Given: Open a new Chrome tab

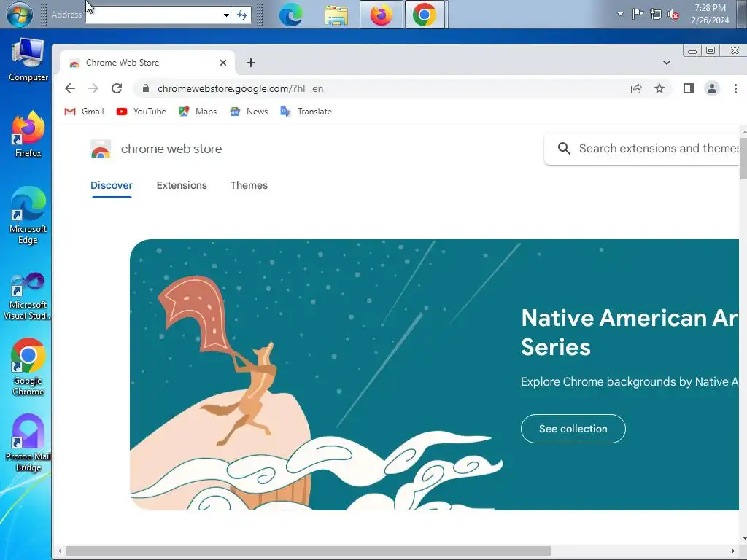Looking at the screenshot, I should pos(251,63).
